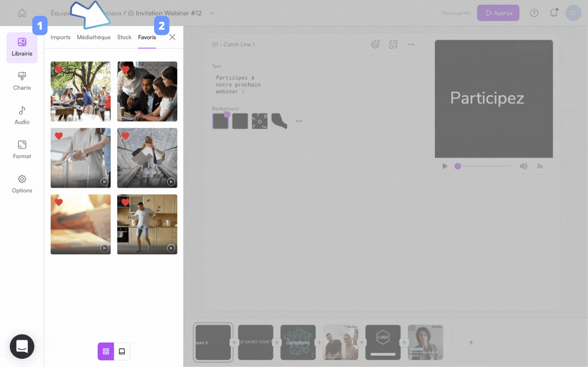Select the two men photo scene thumbnail

340,342
